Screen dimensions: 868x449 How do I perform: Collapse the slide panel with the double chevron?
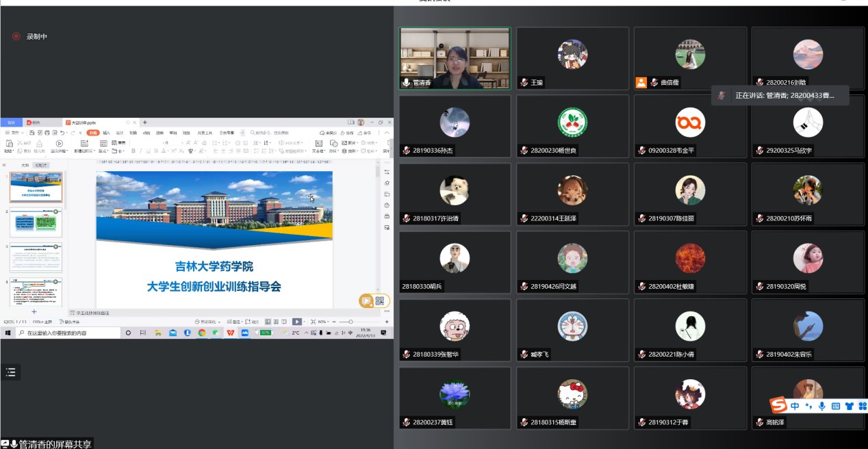(x=4, y=165)
